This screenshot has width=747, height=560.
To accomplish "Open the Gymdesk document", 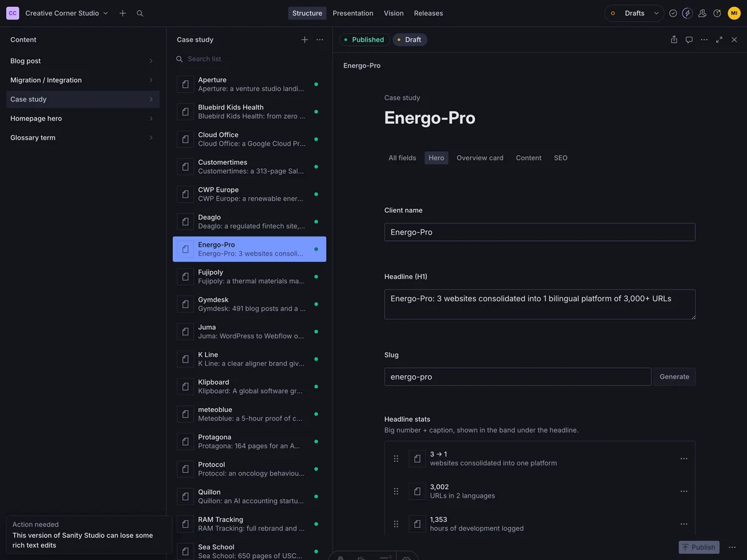I will click(249, 304).
